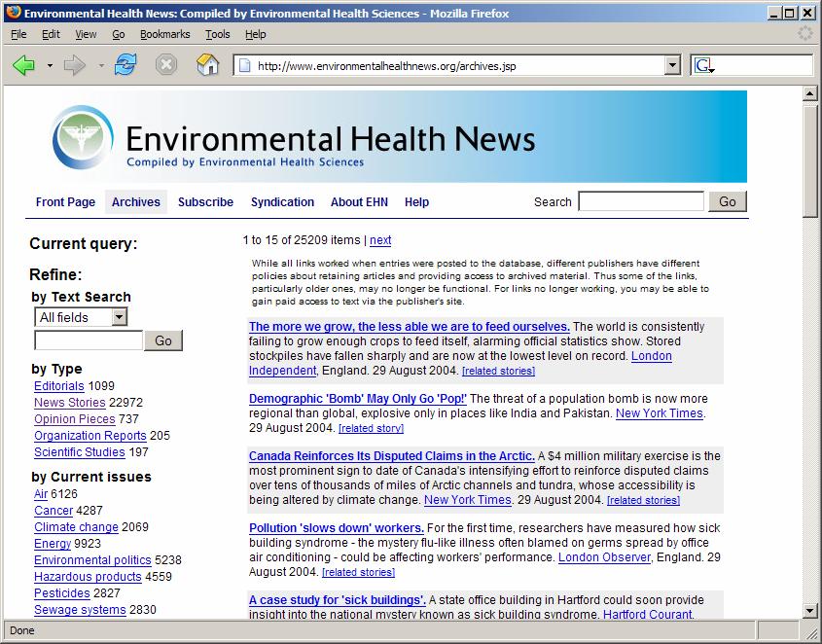Screen dimensions: 822x644
Task: Switch to the Subscribe nav tab
Action: (205, 202)
